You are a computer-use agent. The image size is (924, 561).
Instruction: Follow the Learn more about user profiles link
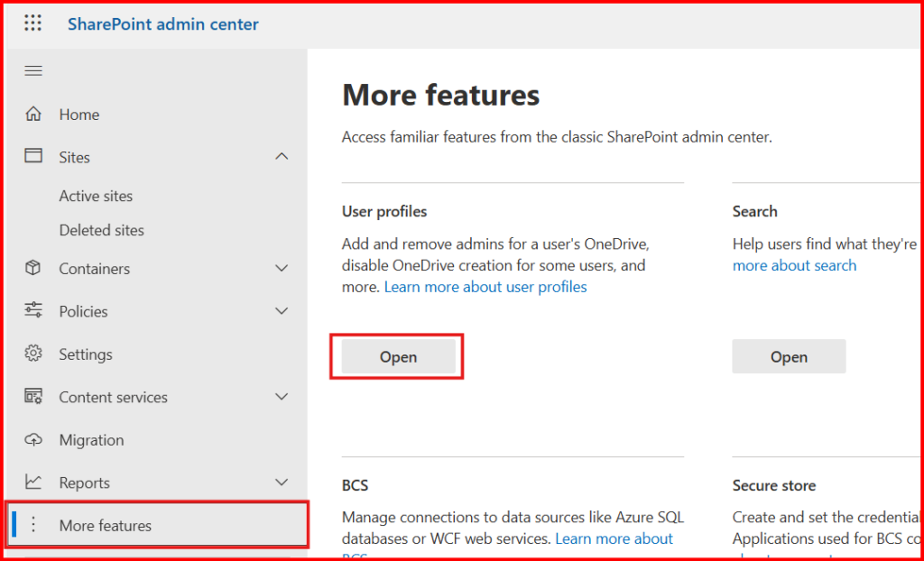[485, 287]
